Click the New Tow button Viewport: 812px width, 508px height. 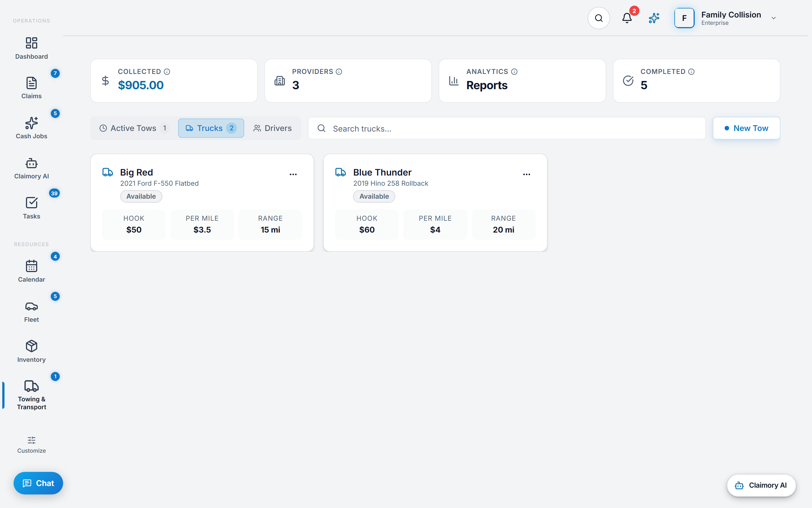746,128
